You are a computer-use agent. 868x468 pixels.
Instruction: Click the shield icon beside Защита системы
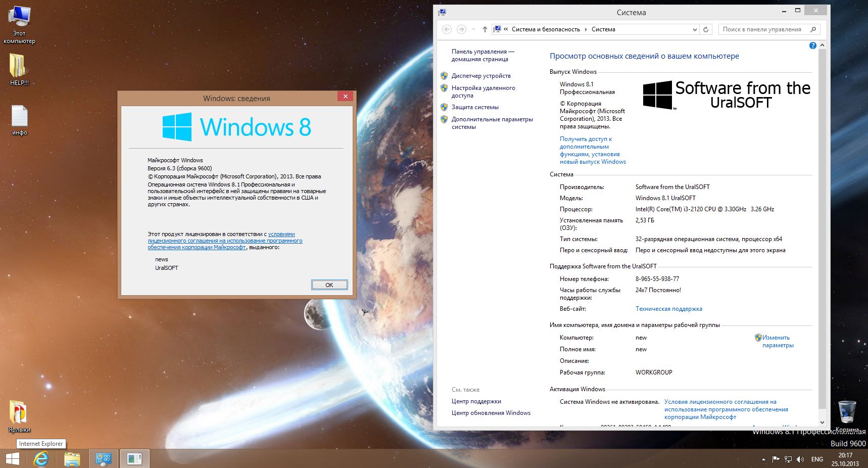(444, 107)
